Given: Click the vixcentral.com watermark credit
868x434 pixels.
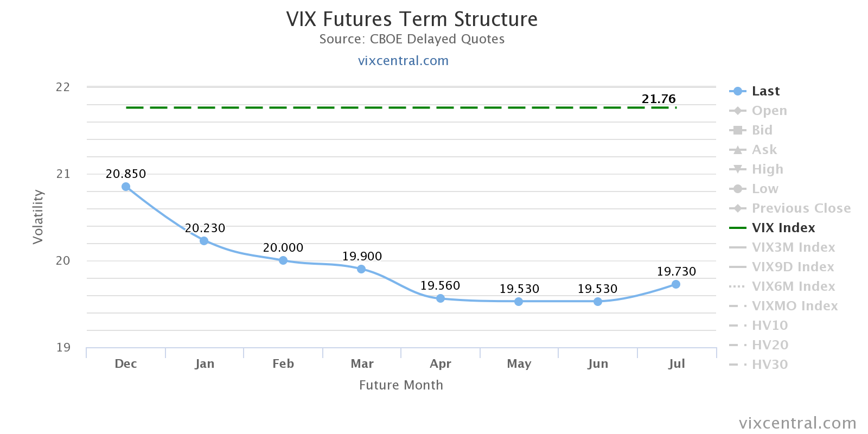Looking at the screenshot, I should pyautogui.click(x=797, y=423).
